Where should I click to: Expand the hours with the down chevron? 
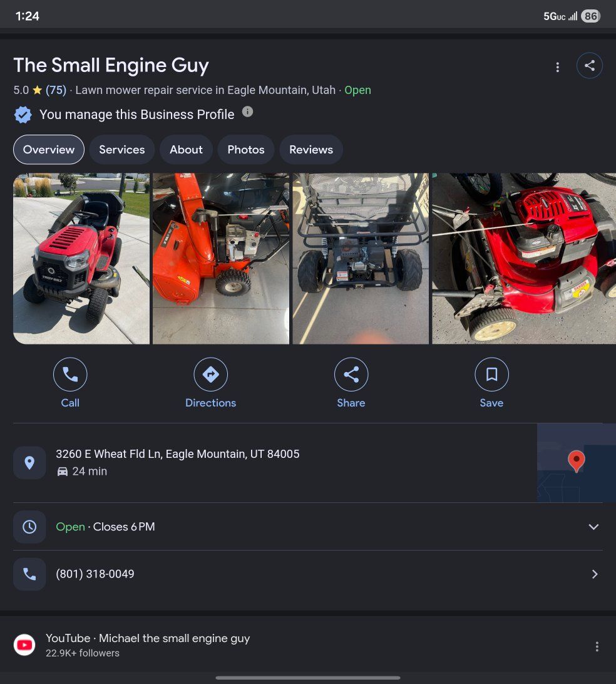click(593, 527)
